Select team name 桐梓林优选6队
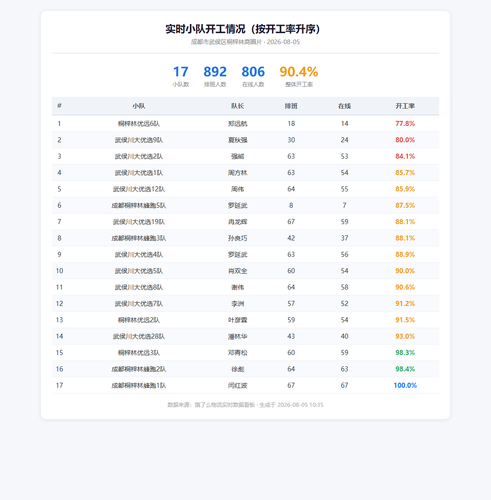Image resolution: width=491 pixels, height=500 pixels. coord(139,124)
